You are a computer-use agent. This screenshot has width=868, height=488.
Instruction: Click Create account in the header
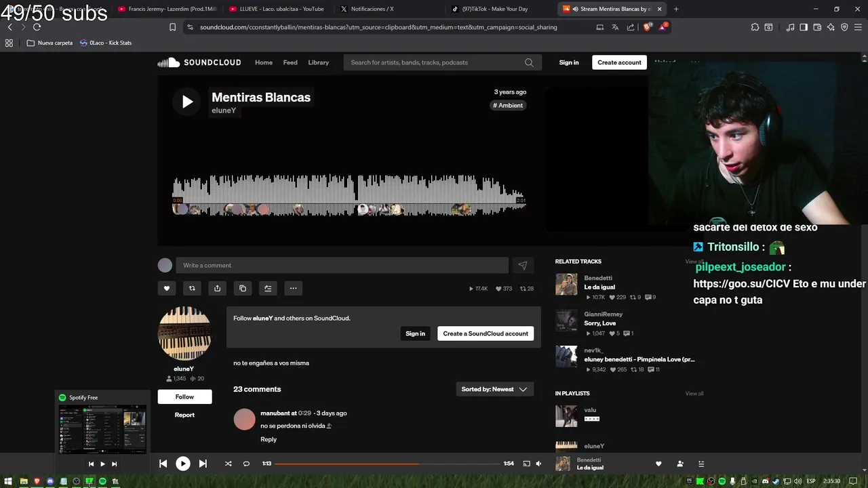[619, 62]
